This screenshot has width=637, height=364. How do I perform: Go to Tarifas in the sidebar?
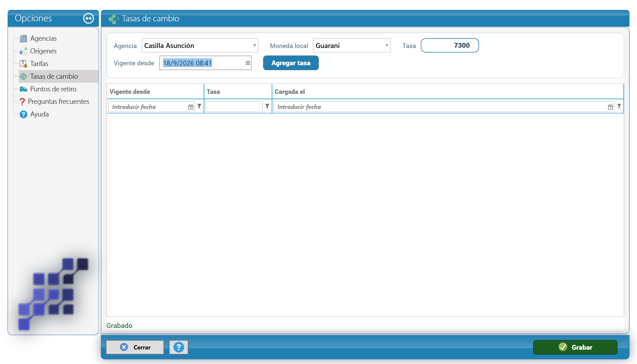(x=39, y=64)
